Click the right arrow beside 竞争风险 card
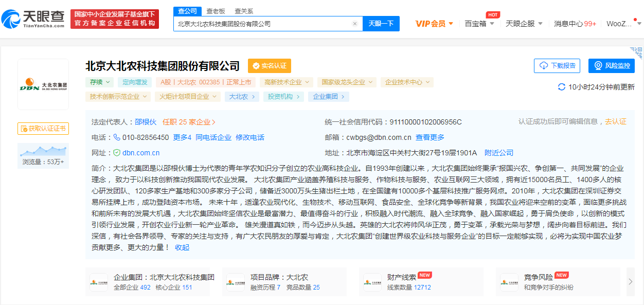644x305 pixels. pyautogui.click(x=630, y=281)
